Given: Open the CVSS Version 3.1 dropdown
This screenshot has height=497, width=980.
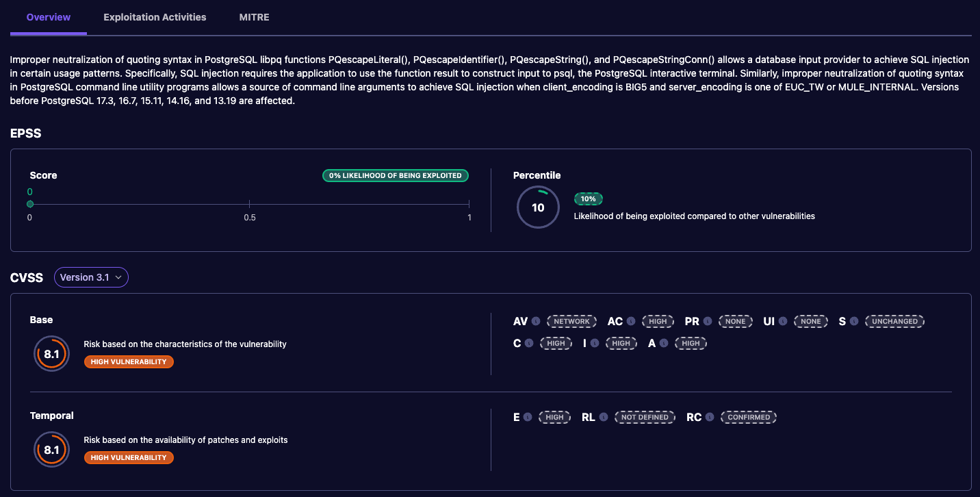Looking at the screenshot, I should pyautogui.click(x=91, y=277).
